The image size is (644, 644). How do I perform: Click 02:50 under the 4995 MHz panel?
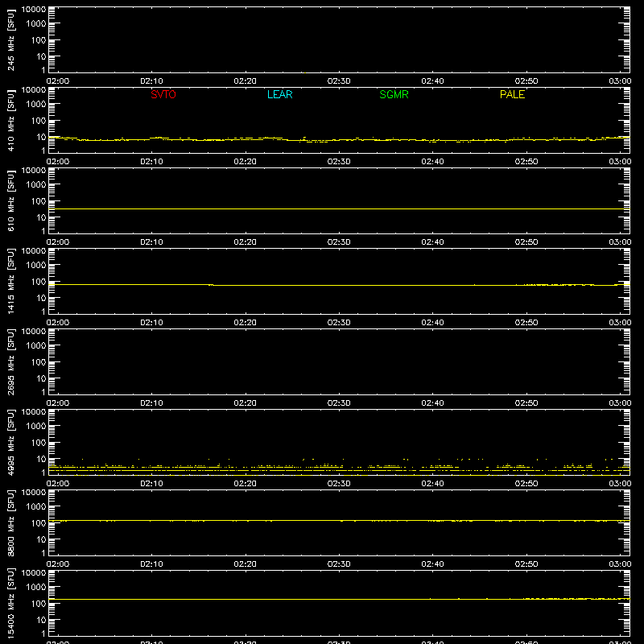(526, 484)
